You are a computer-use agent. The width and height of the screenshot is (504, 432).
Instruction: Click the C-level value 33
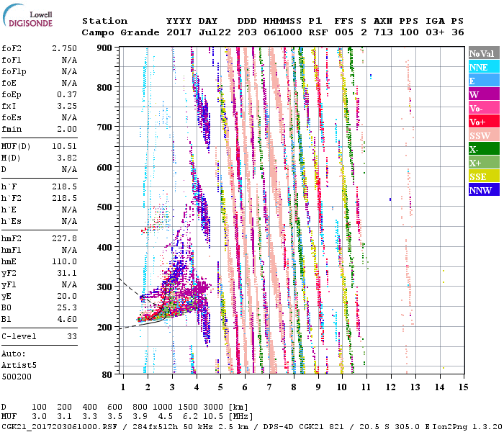72,336
